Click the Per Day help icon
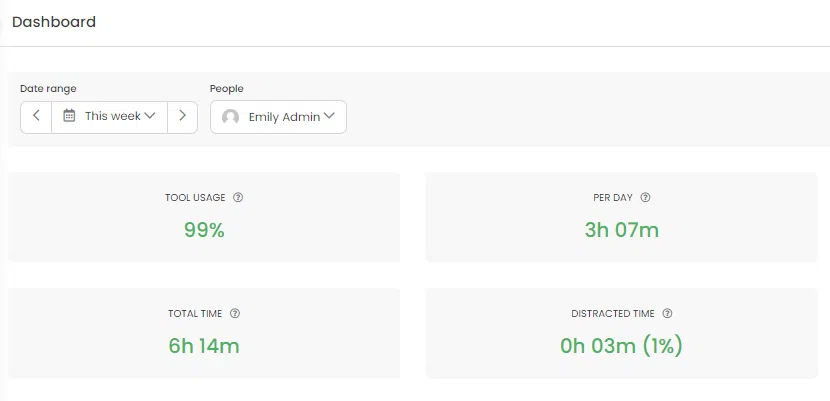This screenshot has height=401, width=830. pos(645,197)
